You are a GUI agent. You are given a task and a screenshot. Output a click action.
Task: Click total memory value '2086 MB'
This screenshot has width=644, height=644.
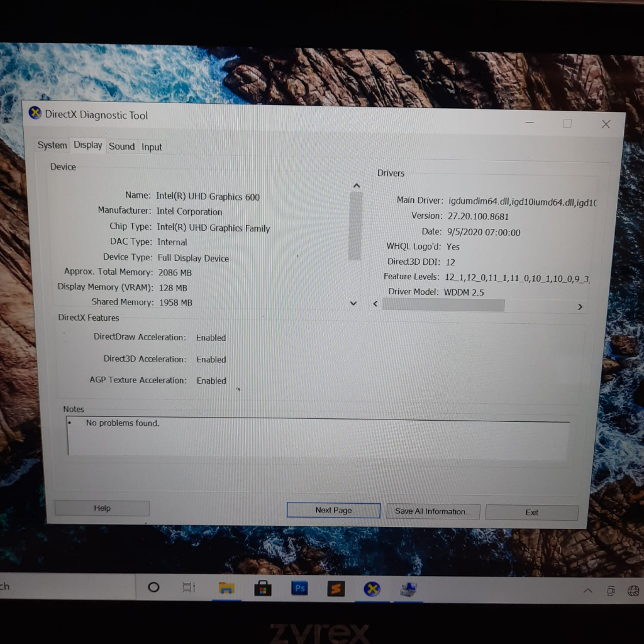tap(175, 273)
